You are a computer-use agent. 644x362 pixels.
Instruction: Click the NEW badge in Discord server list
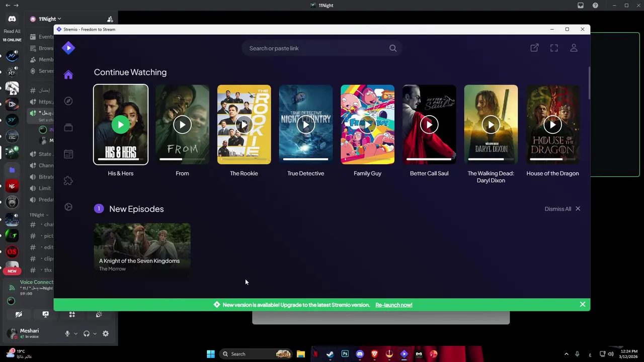point(12,271)
